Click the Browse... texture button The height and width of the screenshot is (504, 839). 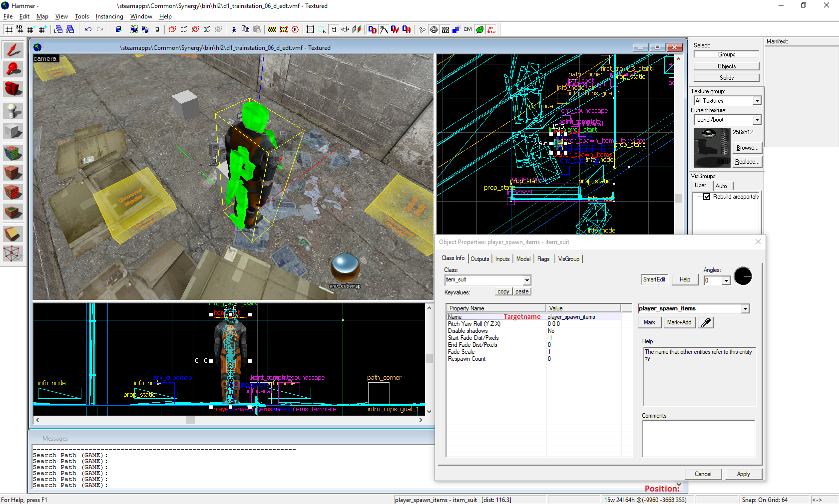[x=747, y=148]
